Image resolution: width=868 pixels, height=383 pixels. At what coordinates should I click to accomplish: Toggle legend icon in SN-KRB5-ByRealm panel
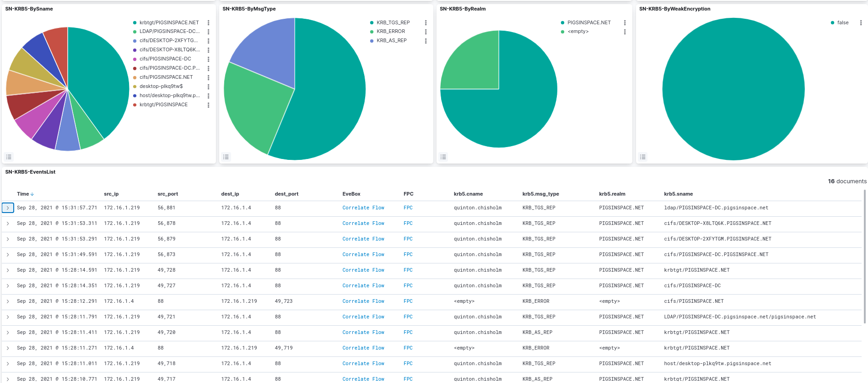[x=443, y=157]
